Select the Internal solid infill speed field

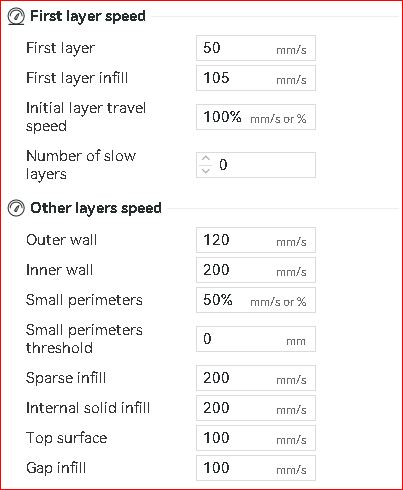click(x=256, y=408)
